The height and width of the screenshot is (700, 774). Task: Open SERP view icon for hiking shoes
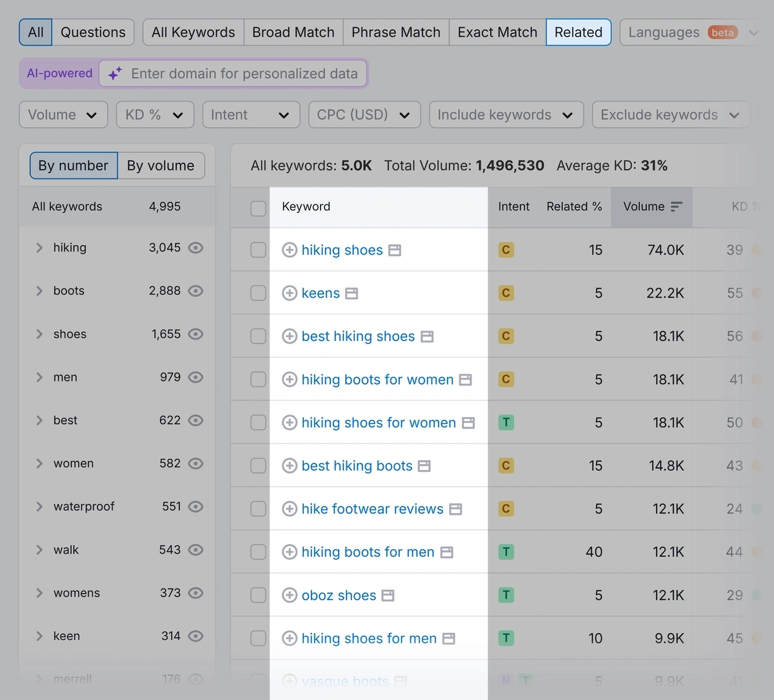(395, 250)
